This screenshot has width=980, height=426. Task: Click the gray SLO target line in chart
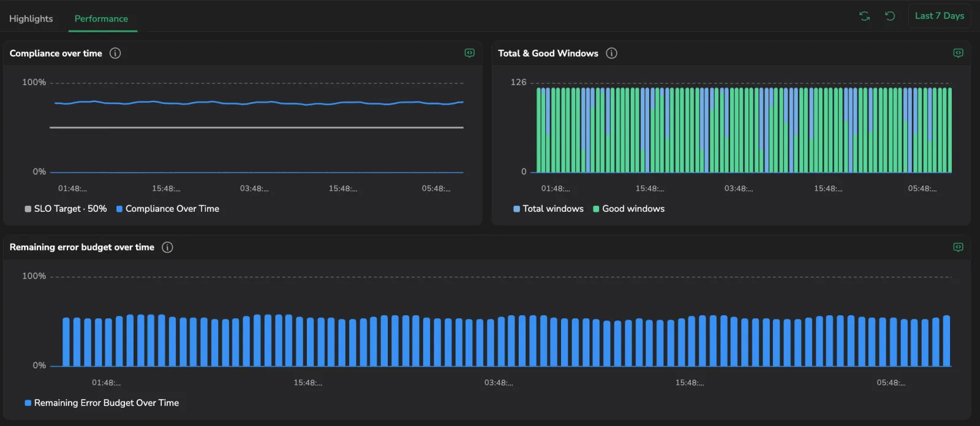tap(257, 127)
